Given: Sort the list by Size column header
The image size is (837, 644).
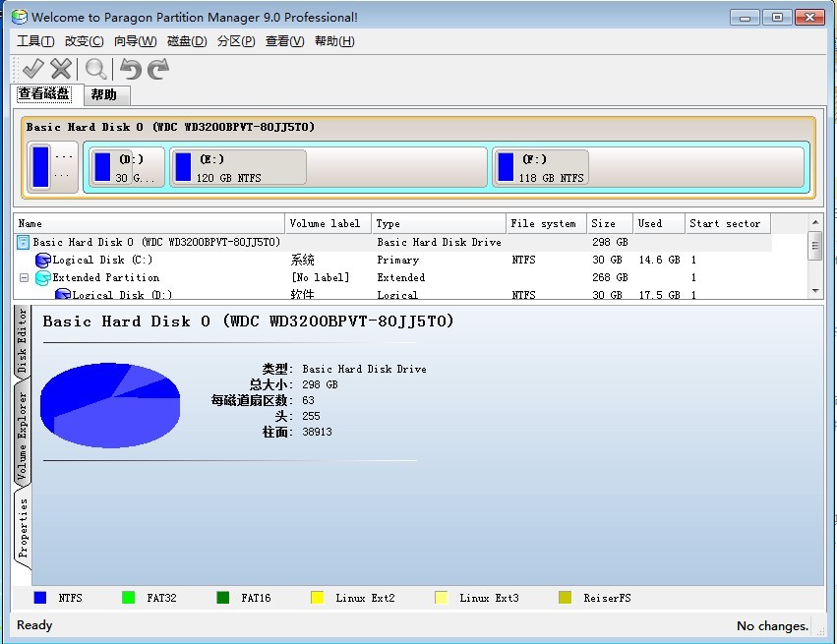Looking at the screenshot, I should pyautogui.click(x=603, y=224).
